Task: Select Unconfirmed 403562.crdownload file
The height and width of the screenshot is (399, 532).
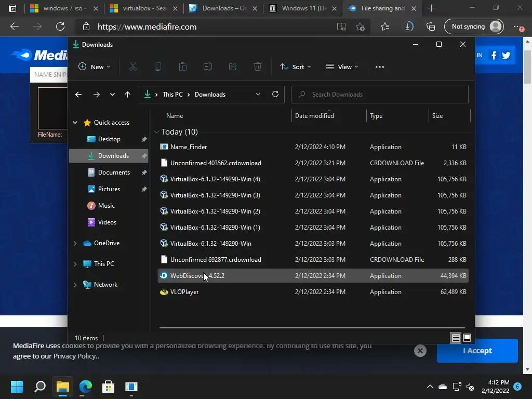Action: click(x=313, y=163)
